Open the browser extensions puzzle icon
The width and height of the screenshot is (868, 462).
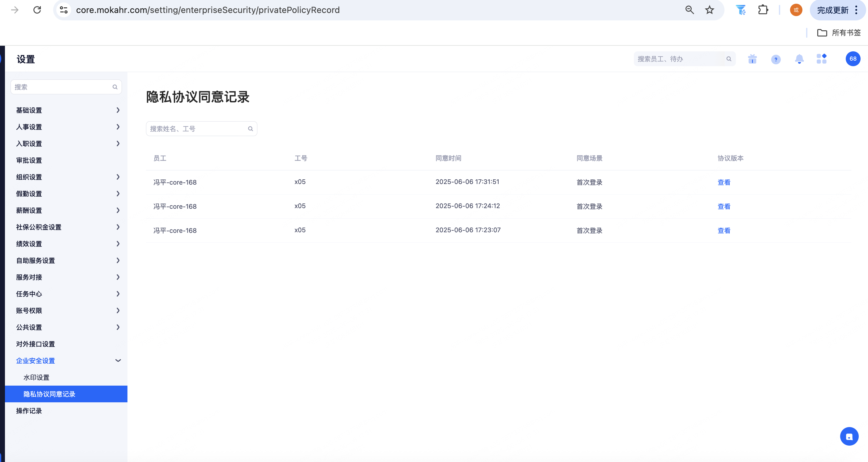(763, 10)
